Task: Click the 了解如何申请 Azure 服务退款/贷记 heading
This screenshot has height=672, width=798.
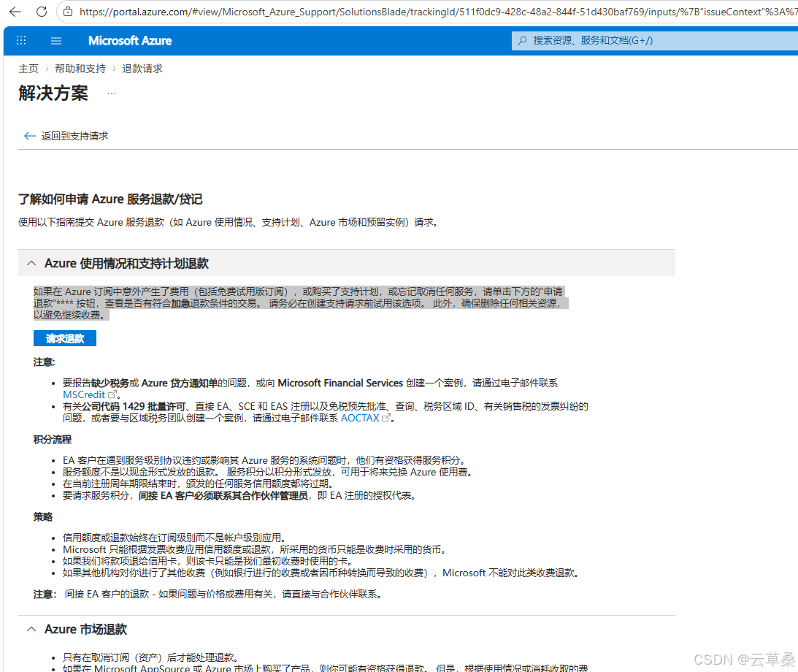Action: [110, 199]
